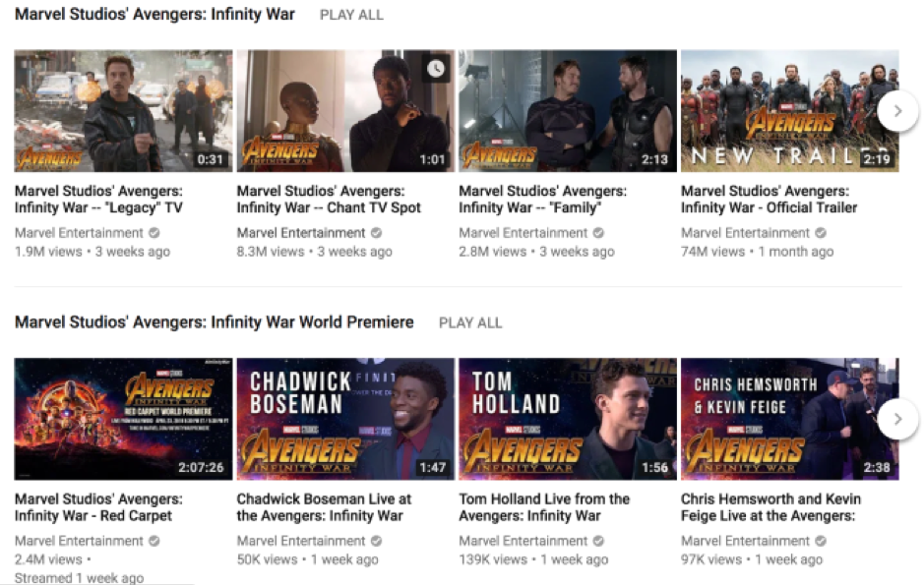Open the Red Carpet livestream thumbnail
Screen dimensions: 924x585
point(123,419)
